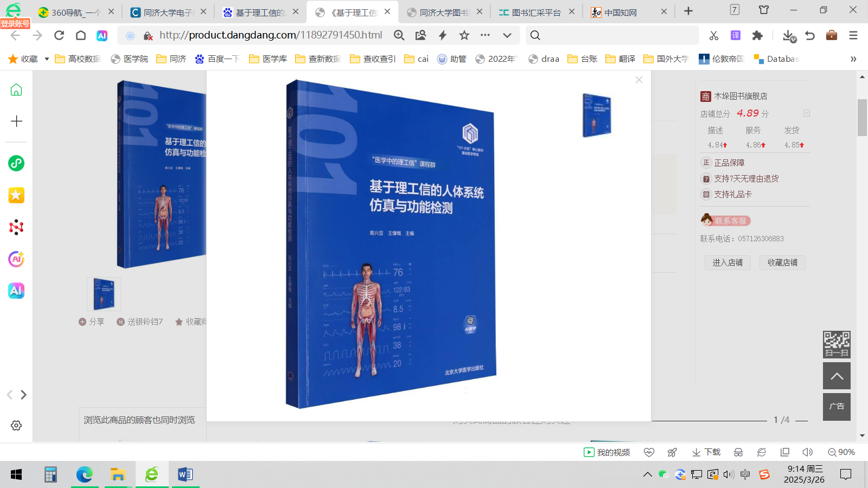Open File Explorer from the taskbar
This screenshot has height=488, width=868.
[x=118, y=475]
